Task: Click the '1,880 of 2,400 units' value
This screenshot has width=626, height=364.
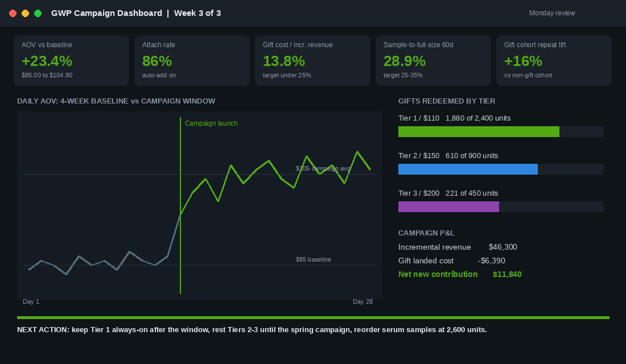Action: point(478,118)
